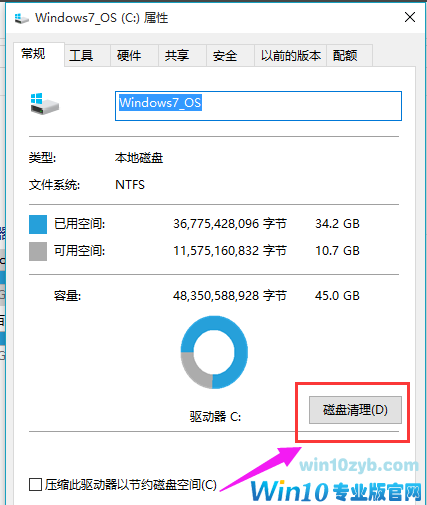Open the 硬件 tab
The width and height of the screenshot is (427, 505).
(134, 55)
